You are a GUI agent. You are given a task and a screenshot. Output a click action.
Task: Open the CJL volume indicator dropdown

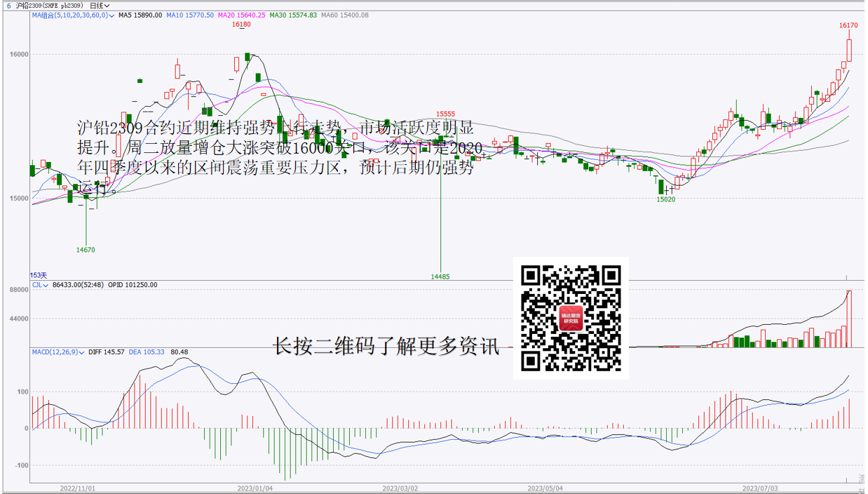pyautogui.click(x=40, y=285)
